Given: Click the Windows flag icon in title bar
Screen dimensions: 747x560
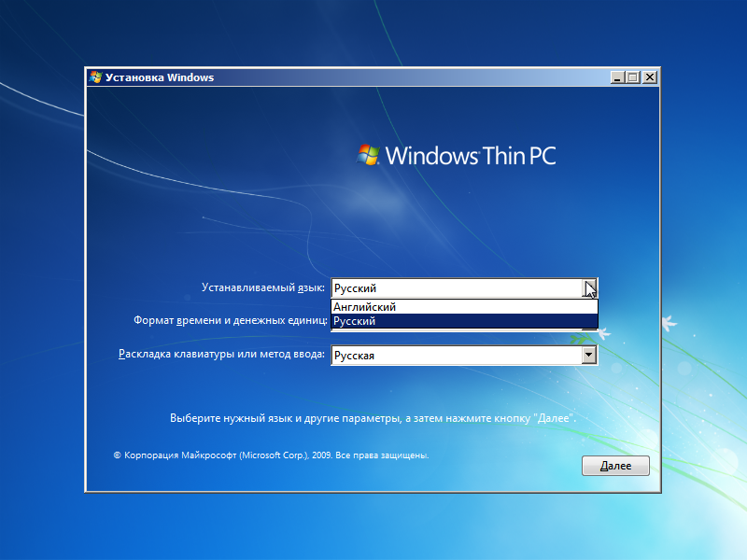Looking at the screenshot, I should [96, 77].
